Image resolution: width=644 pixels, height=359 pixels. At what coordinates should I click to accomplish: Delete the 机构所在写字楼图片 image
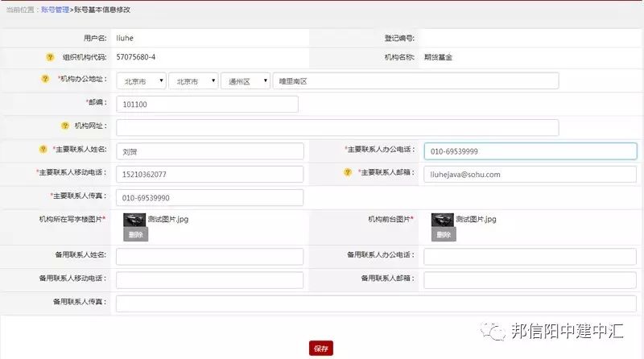135,234
